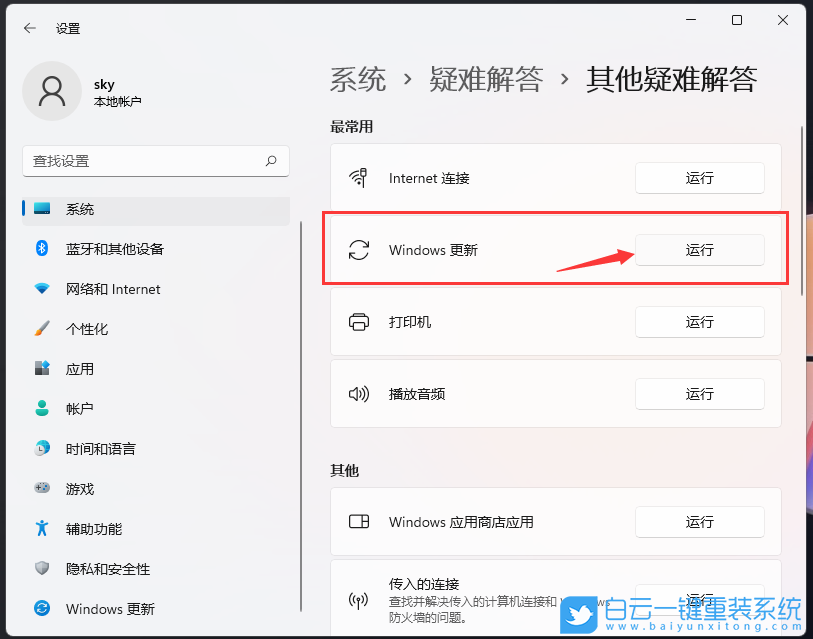Click the speaker icon beside 播放音频
This screenshot has width=813, height=639.
(x=359, y=394)
